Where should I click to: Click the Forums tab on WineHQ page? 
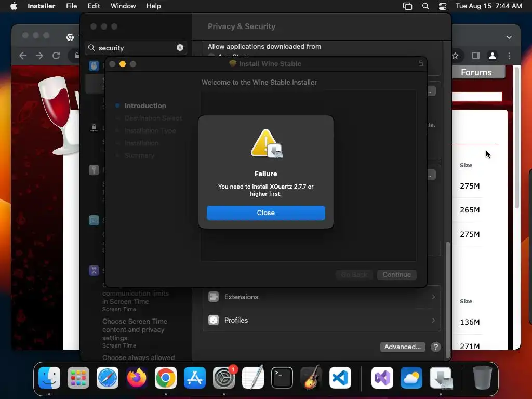(x=476, y=72)
